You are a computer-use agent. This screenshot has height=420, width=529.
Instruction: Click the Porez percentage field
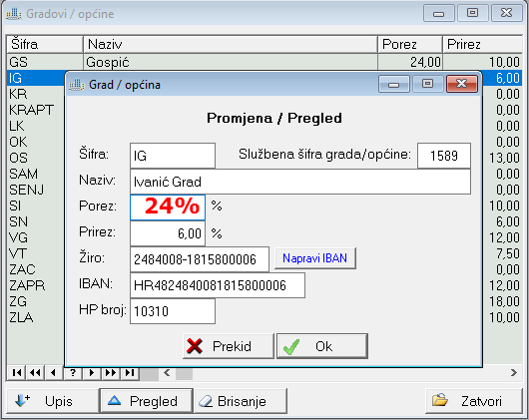(168, 208)
